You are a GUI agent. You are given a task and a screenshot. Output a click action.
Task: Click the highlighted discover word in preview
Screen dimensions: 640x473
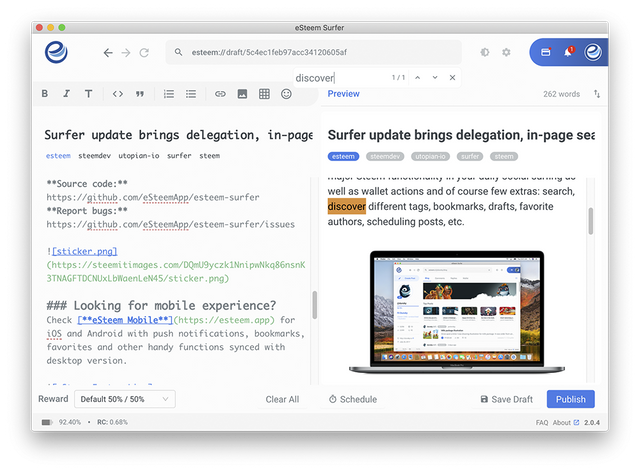pyautogui.click(x=347, y=207)
